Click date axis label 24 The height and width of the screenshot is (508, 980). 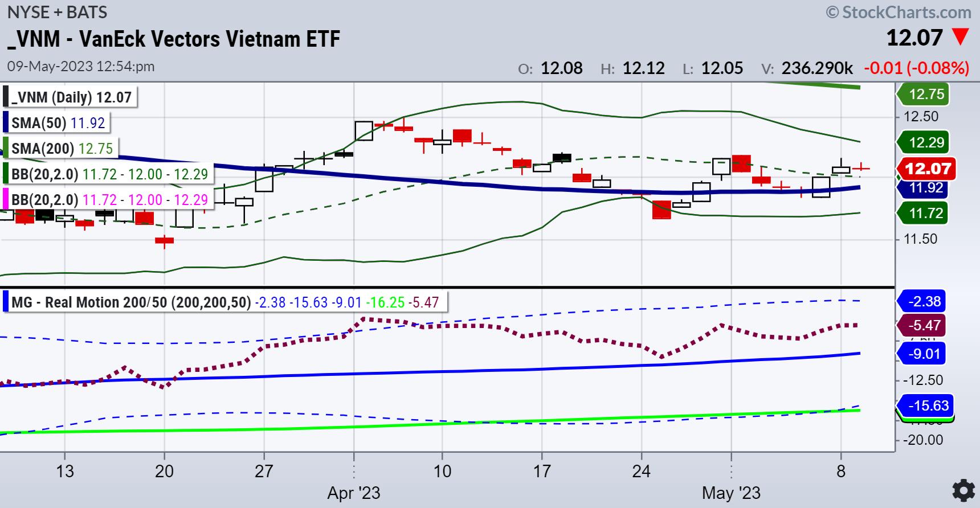[641, 472]
